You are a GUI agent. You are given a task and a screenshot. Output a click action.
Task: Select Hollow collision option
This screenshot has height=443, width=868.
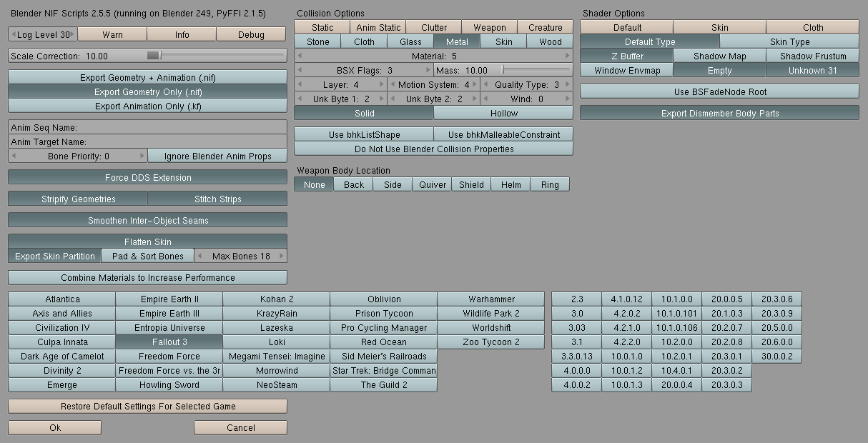(x=503, y=113)
